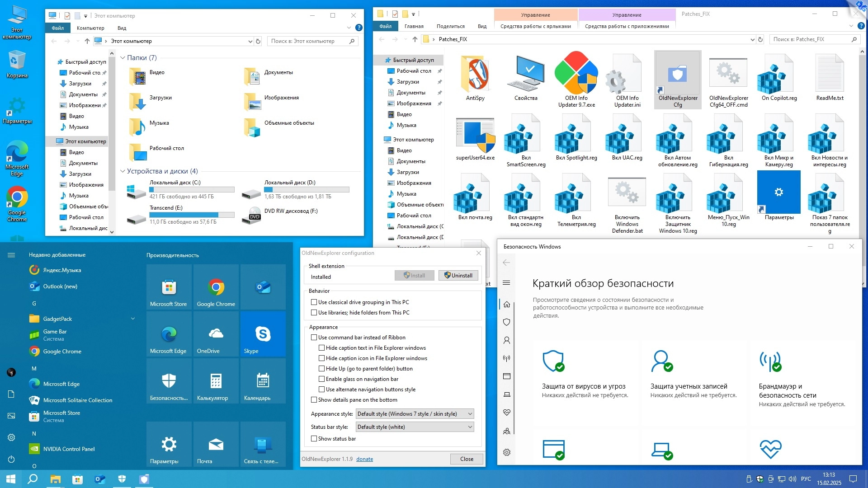
Task: Click the donate link
Action: coord(364,459)
